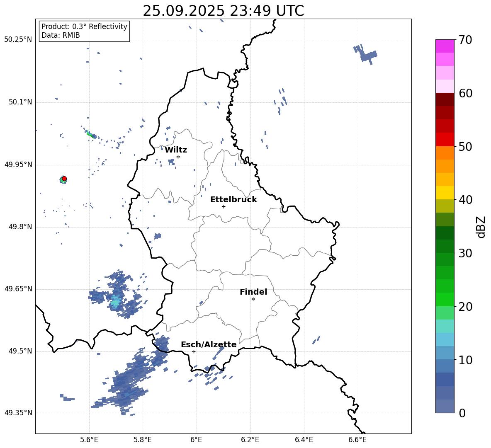This screenshot has height=448, width=491.
Task: Click the 50.25°N latitude label
Action: [x=18, y=40]
